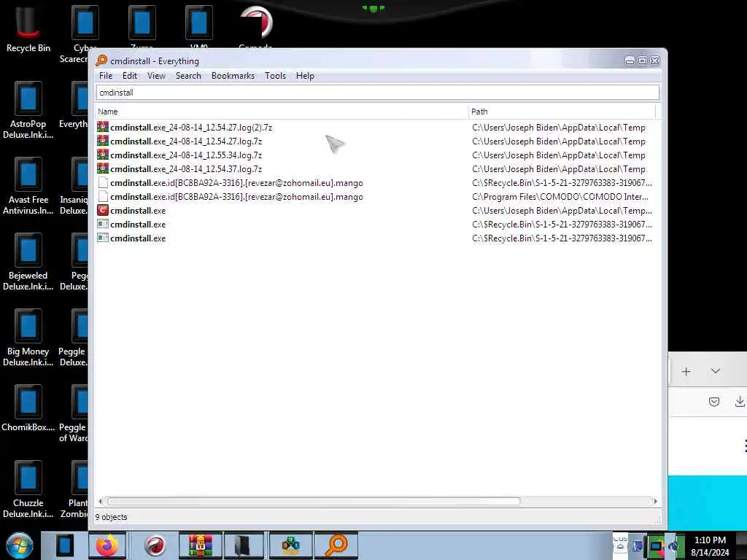The height and width of the screenshot is (560, 747).
Task: Select the Zuma desktop icon
Action: 142,23
